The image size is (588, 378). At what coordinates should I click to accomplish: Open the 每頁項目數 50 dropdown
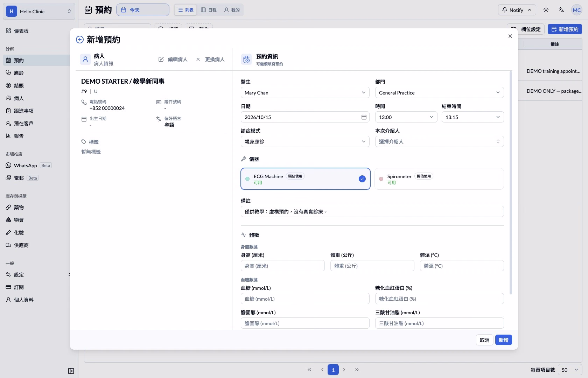[x=570, y=370]
